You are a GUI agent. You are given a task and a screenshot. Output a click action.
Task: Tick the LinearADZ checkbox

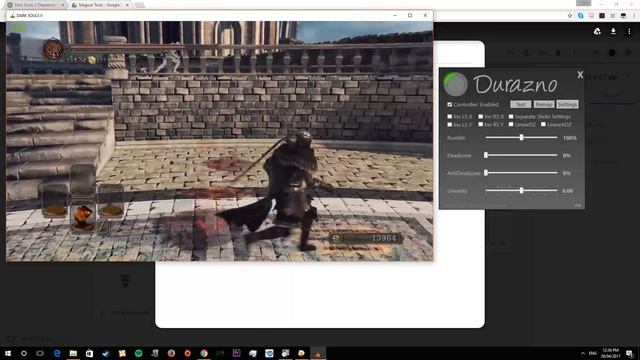point(543,124)
